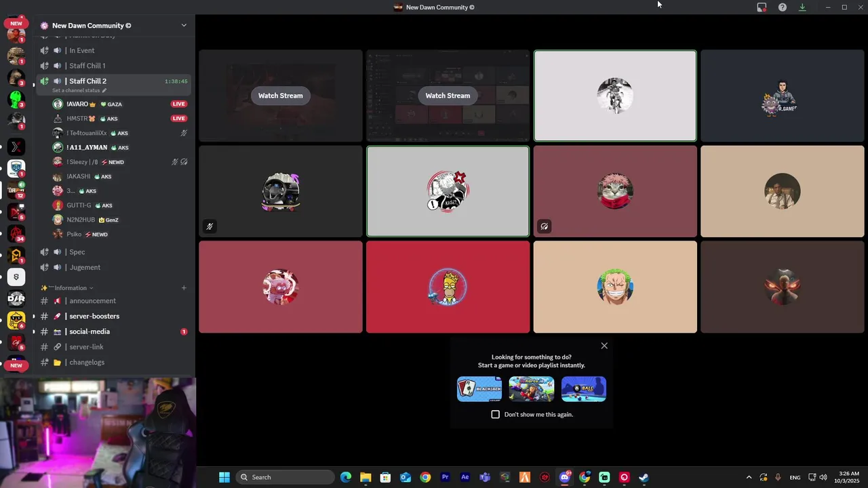Launch Adobe After Effects from taskbar
The width and height of the screenshot is (868, 488).
click(x=465, y=477)
